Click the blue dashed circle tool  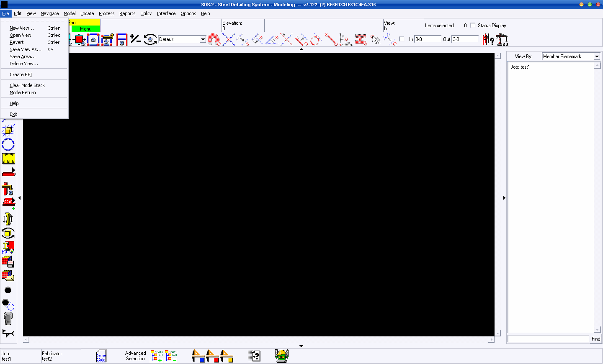pos(8,144)
